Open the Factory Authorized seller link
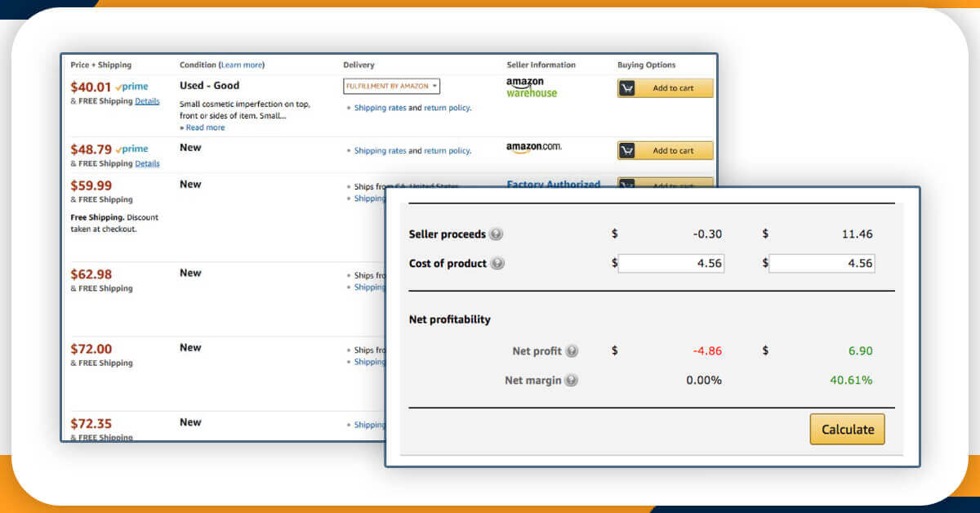This screenshot has width=980, height=513. tap(553, 184)
